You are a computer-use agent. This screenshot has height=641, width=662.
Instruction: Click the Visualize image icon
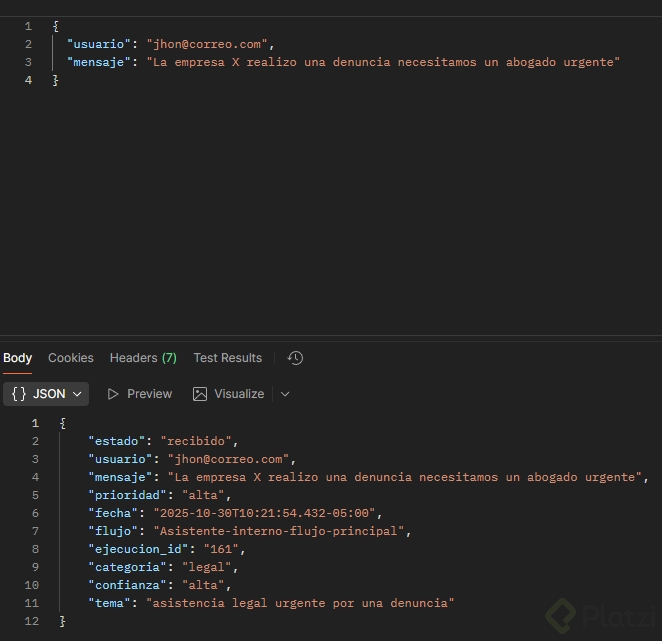pyautogui.click(x=200, y=394)
